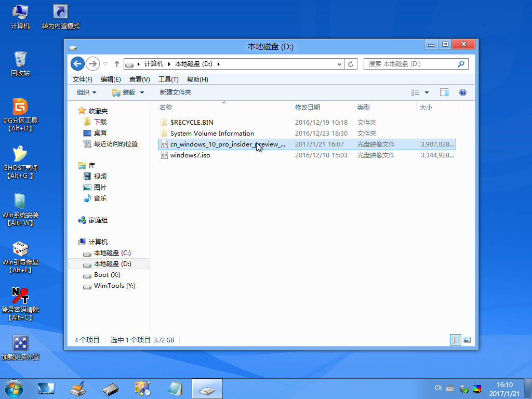Go up one folder level arrow
Viewport: 532px width, 399px height.
coord(117,64)
